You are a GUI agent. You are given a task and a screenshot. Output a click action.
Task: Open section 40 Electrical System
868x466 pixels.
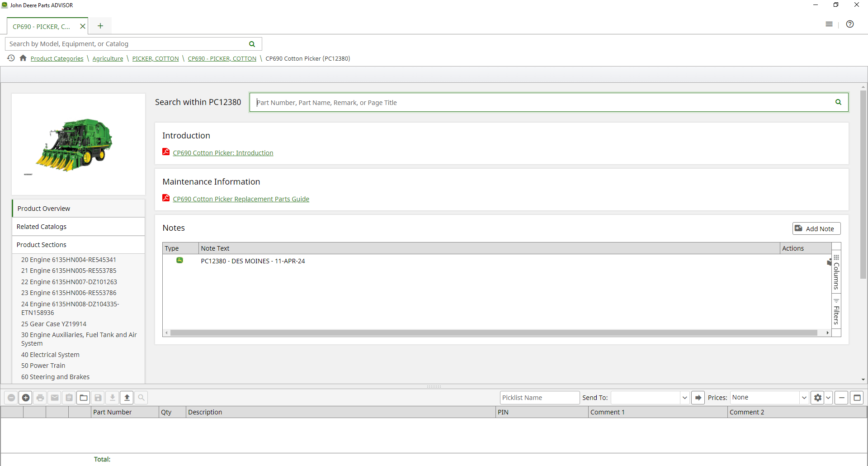pyautogui.click(x=50, y=355)
